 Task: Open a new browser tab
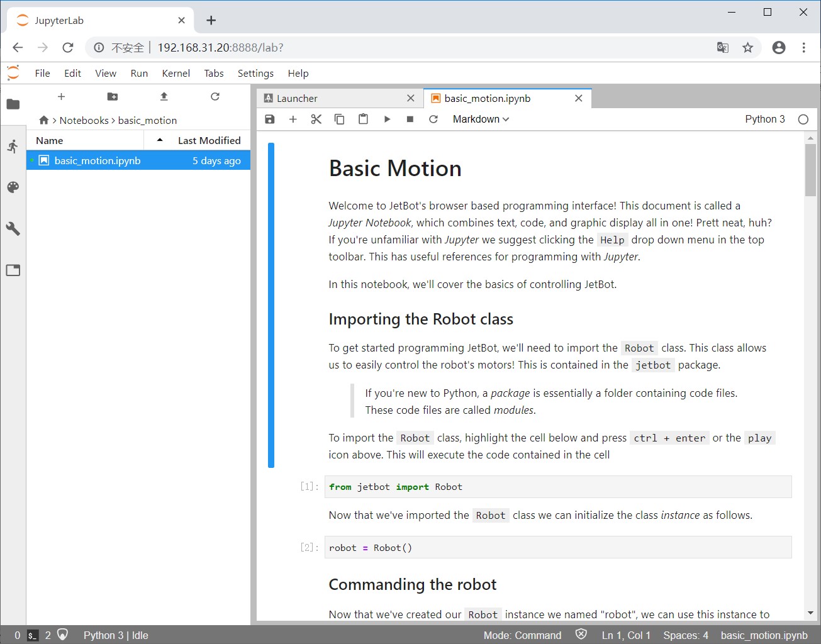tap(211, 20)
